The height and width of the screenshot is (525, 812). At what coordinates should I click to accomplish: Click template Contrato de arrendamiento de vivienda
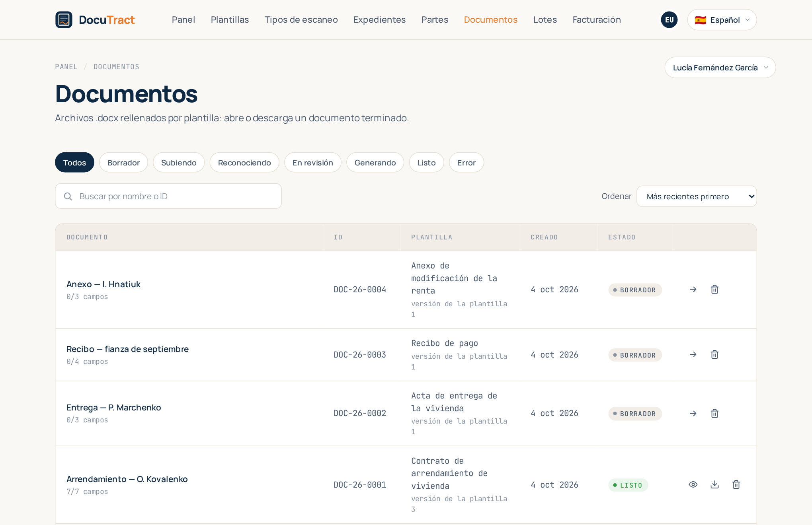click(x=449, y=473)
